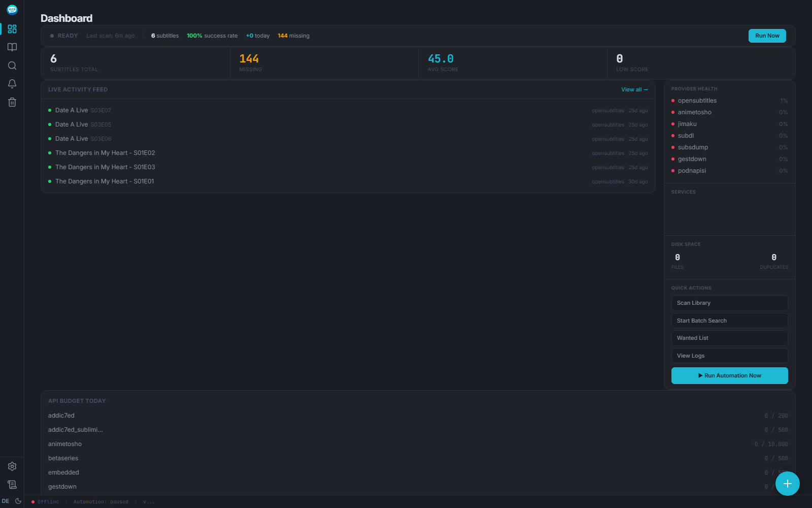Open Date A Live S03E07 activity entry
The image size is (812, 508).
[348, 110]
